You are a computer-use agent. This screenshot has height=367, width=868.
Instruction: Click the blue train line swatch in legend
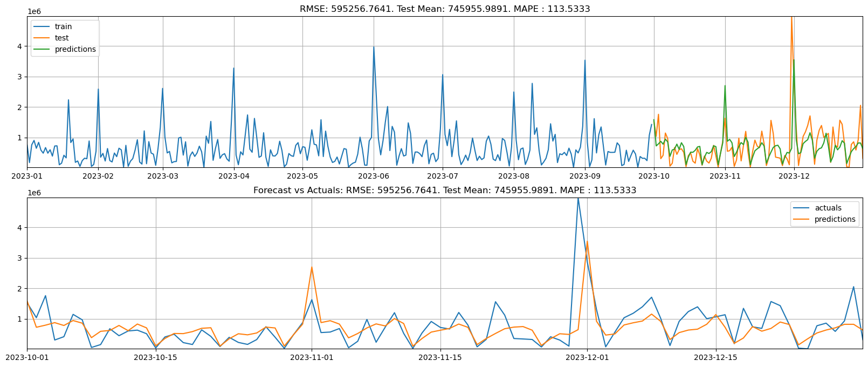pyautogui.click(x=42, y=26)
